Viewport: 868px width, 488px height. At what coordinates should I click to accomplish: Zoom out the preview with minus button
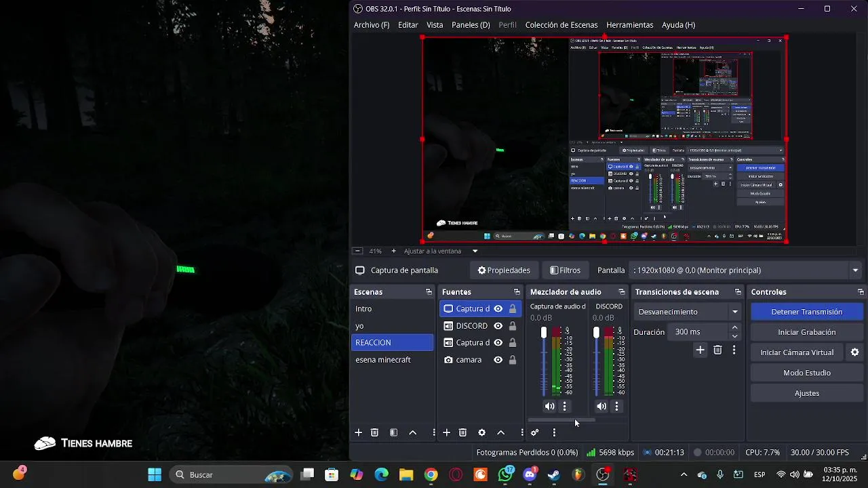click(x=357, y=251)
